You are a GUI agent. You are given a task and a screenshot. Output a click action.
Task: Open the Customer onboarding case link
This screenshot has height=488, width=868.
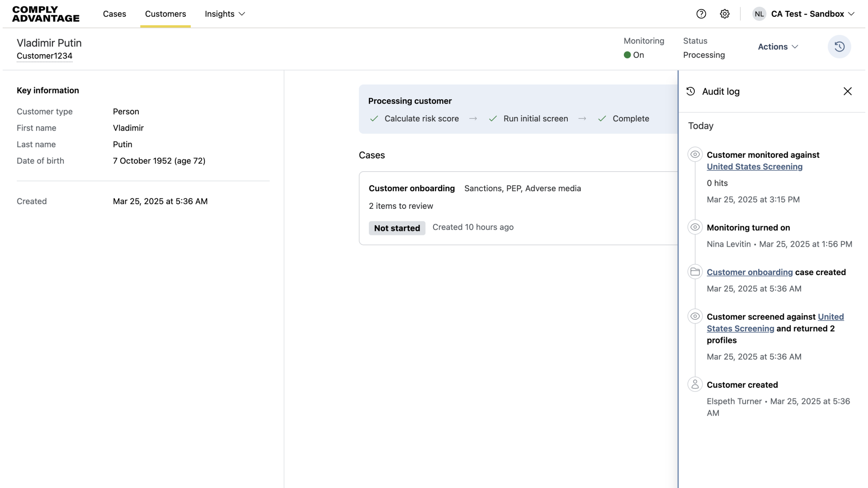click(x=750, y=272)
